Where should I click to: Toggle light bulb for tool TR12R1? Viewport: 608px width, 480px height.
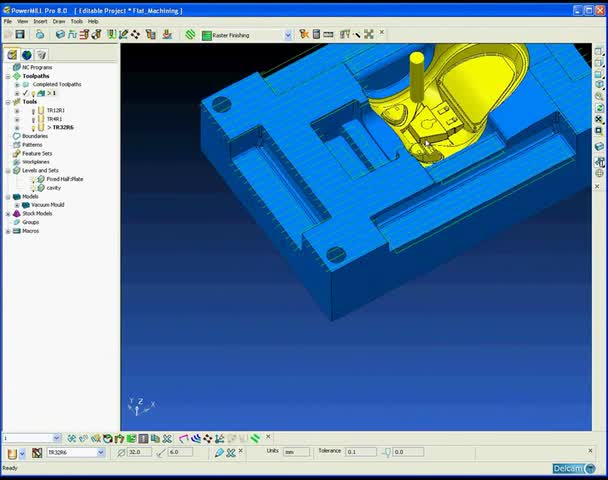tap(33, 111)
